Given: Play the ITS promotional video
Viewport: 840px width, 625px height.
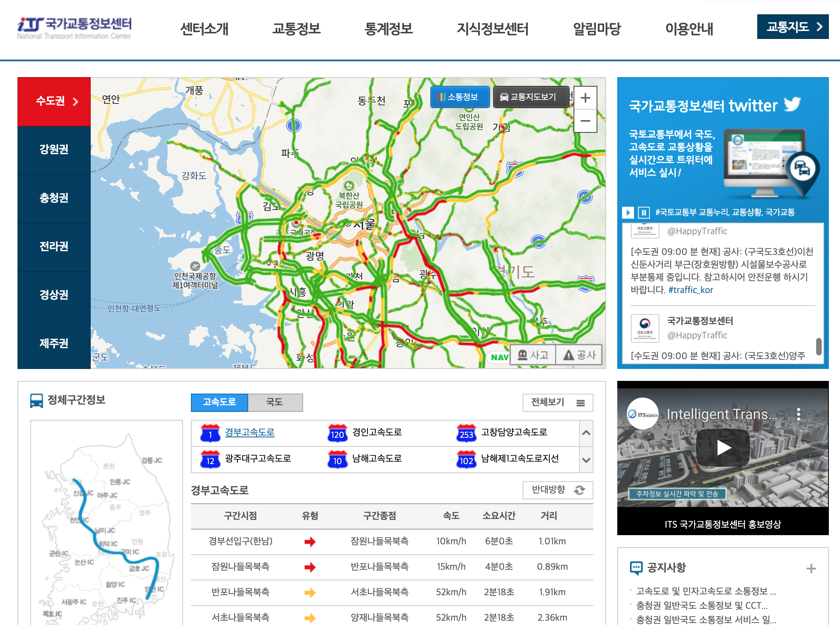Looking at the screenshot, I should click(x=723, y=448).
